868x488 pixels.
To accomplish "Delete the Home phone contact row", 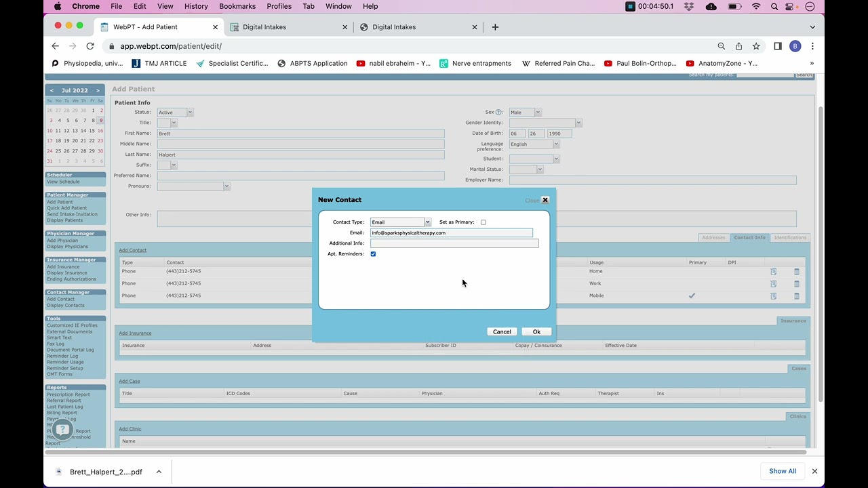I will 797,272.
